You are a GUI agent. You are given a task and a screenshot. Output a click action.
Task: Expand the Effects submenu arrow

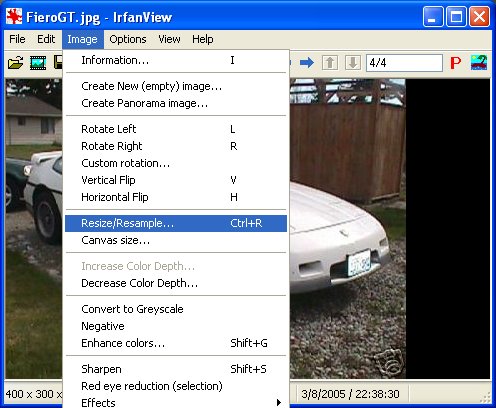pos(279,402)
